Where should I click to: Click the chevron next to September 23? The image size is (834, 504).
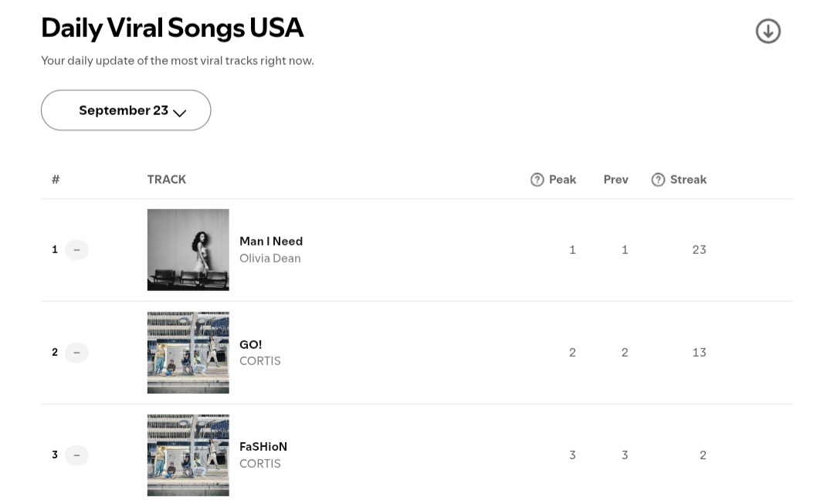coord(180,113)
